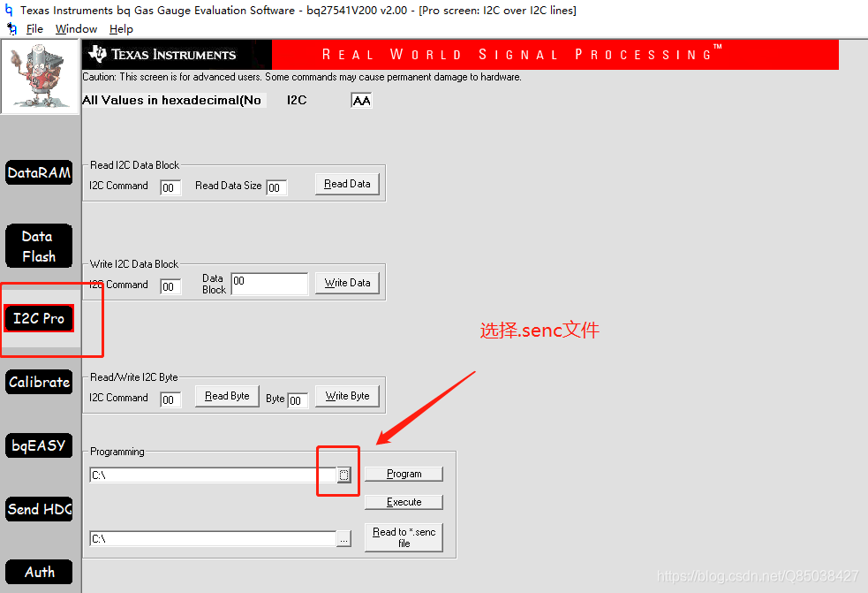
Task: Open the Help menu
Action: click(121, 28)
